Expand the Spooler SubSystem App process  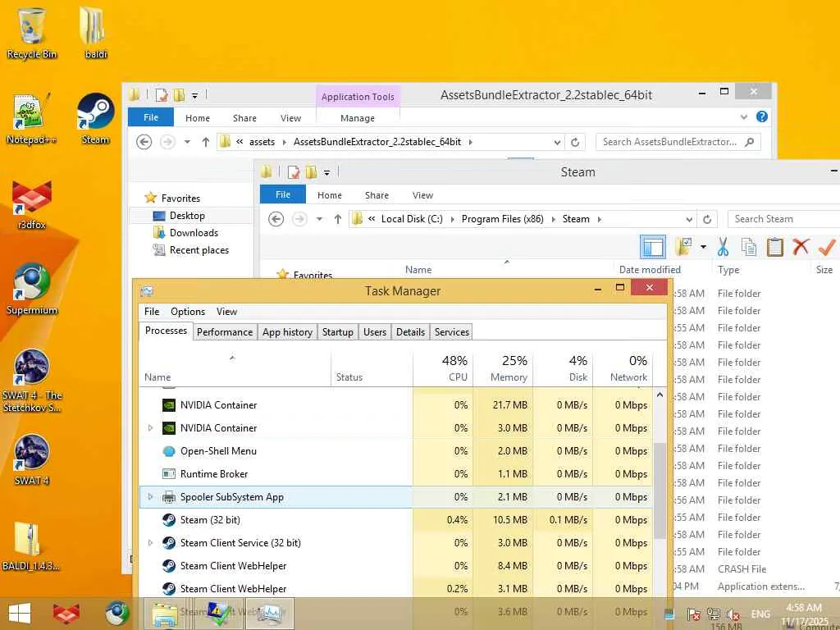point(151,496)
